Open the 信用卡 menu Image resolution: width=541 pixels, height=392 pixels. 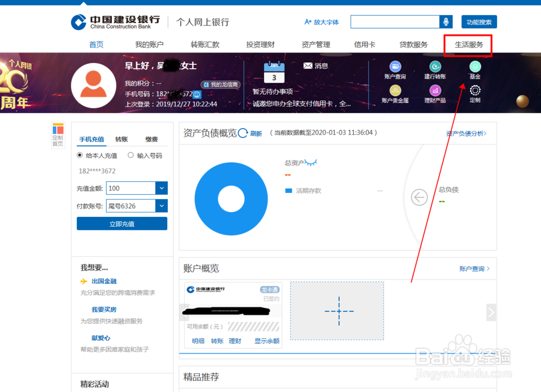[365, 44]
